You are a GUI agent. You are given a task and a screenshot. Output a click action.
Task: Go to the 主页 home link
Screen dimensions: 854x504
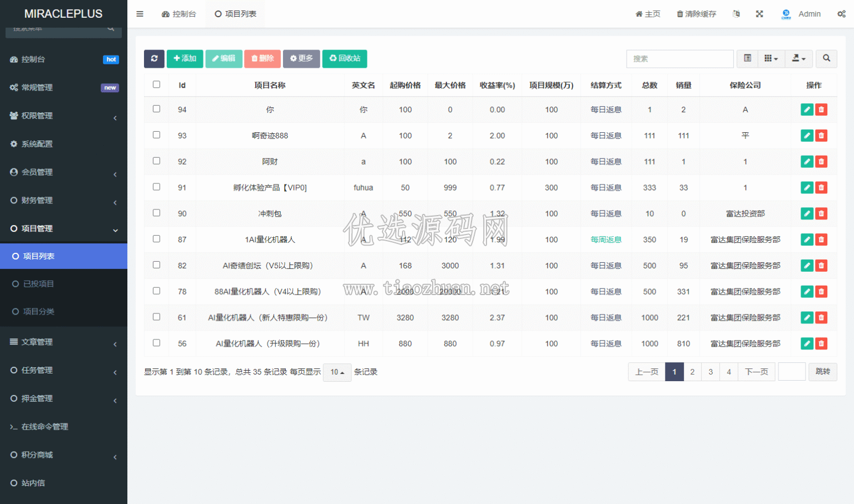coord(648,14)
